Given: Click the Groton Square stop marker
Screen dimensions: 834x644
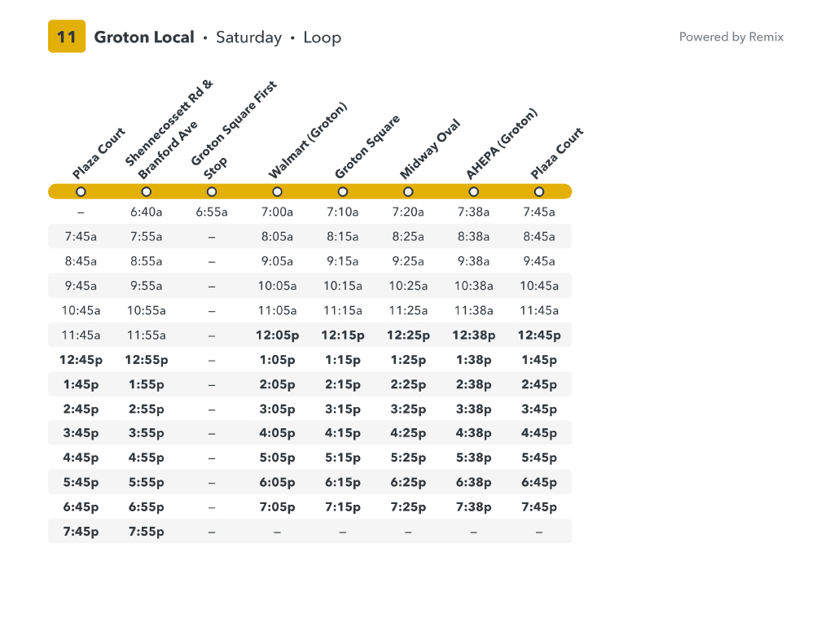Looking at the screenshot, I should tap(343, 191).
